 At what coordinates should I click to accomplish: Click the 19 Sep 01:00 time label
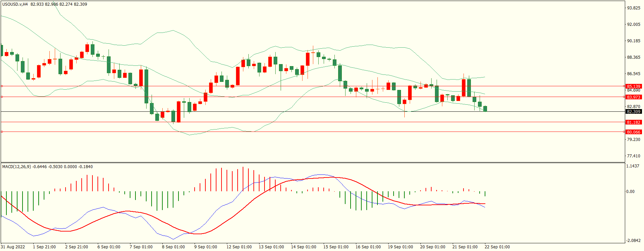coord(400,247)
